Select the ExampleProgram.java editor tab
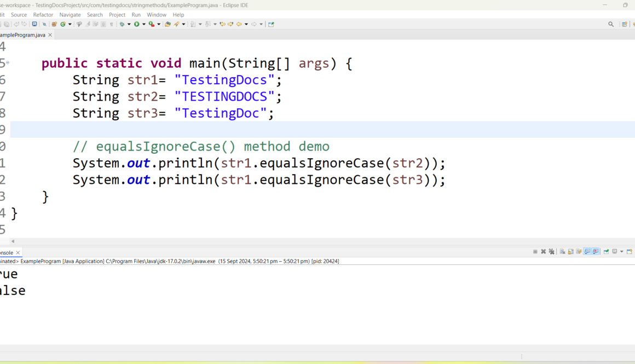635x364 pixels. (x=22, y=34)
